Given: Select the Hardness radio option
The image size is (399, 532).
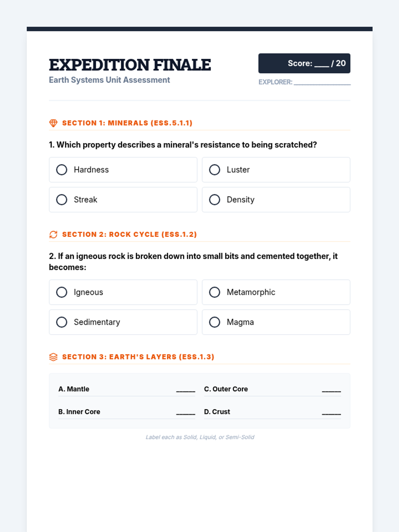Looking at the screenshot, I should point(123,170).
